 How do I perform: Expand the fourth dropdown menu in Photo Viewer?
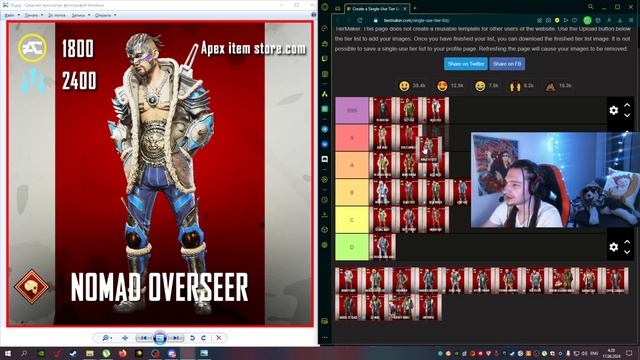coord(80,15)
